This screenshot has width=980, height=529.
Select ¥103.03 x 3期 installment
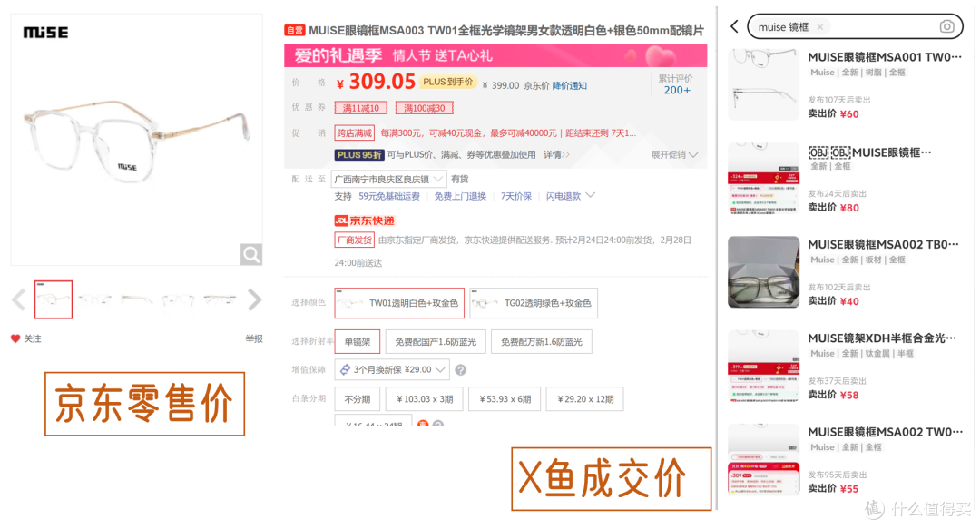425,399
